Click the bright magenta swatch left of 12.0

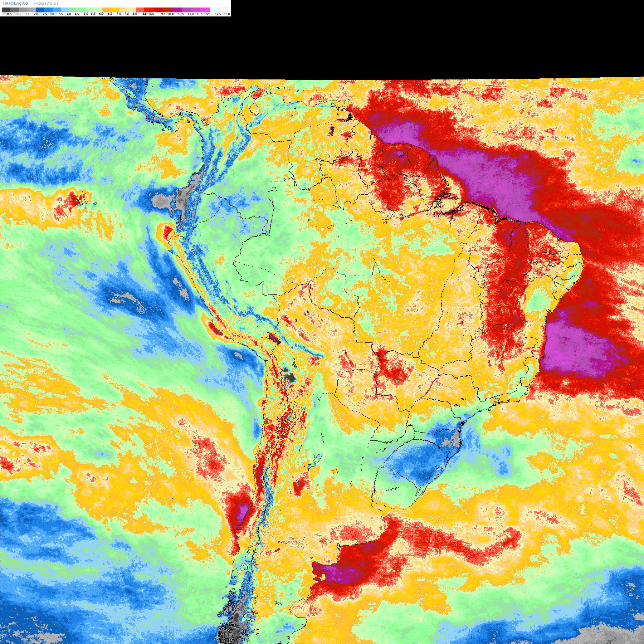click(205, 10)
